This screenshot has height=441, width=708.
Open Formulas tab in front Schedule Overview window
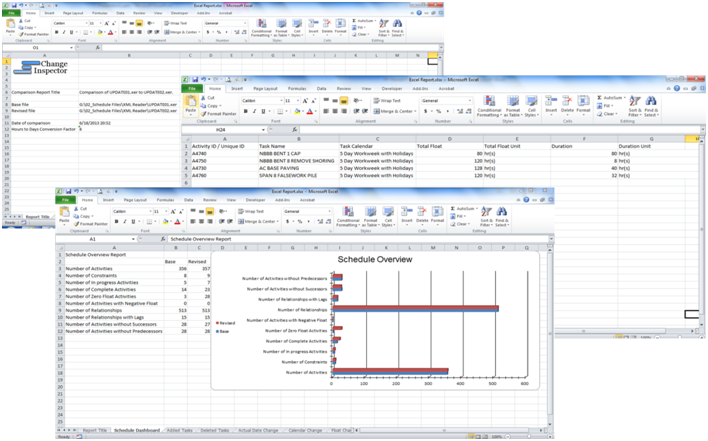coord(165,200)
